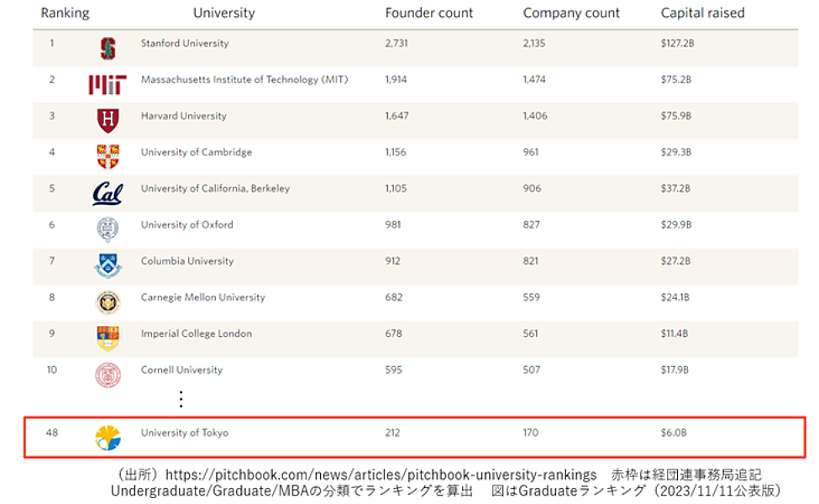Click Columbia's founder count 912
Viewport: 819px width, 504px height.
[x=393, y=261]
